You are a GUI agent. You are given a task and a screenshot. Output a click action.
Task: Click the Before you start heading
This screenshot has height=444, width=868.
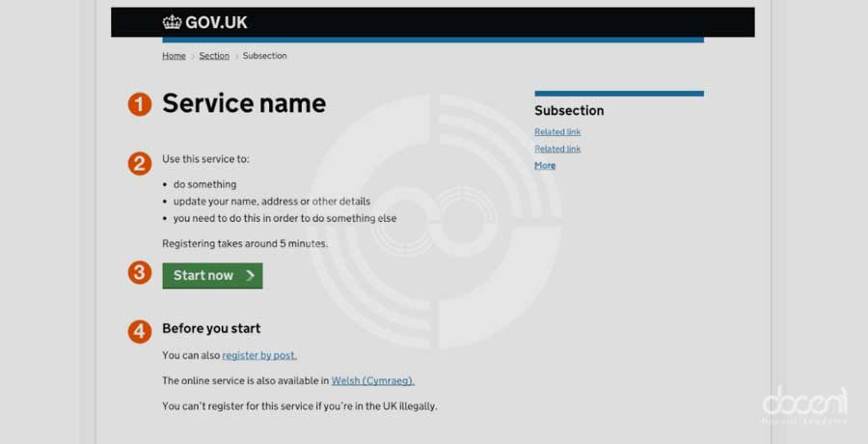pyautogui.click(x=211, y=328)
